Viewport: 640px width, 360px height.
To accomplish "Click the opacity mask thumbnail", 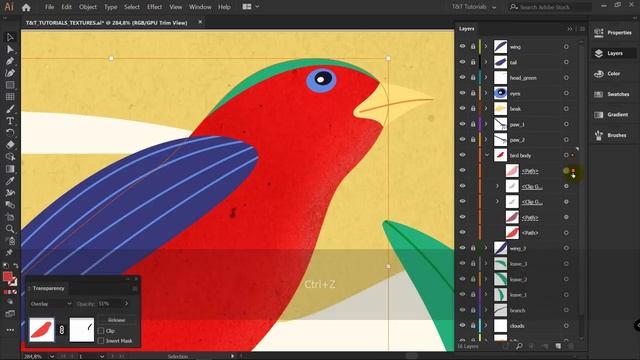I will pos(82,330).
